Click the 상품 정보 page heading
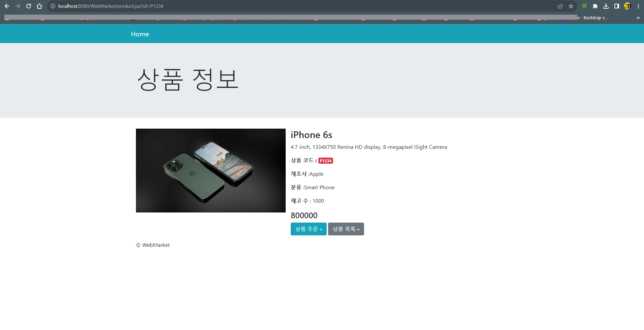This screenshot has height=330, width=644. [188, 80]
